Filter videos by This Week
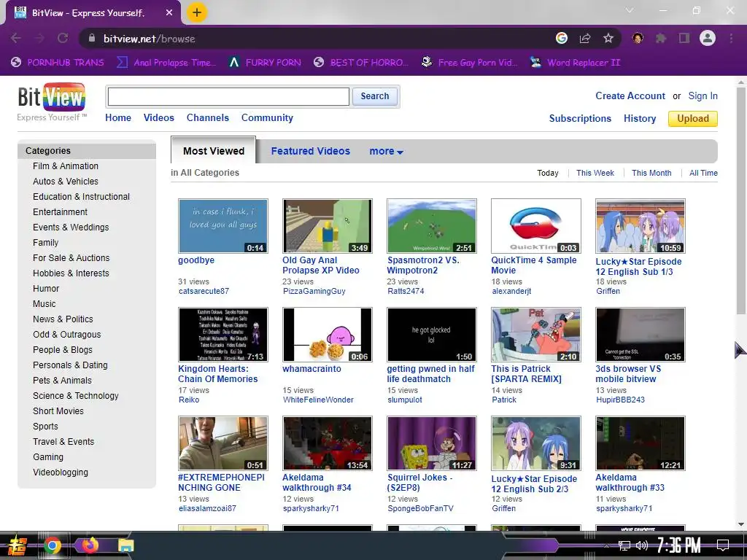The width and height of the screenshot is (747, 560). [x=595, y=173]
